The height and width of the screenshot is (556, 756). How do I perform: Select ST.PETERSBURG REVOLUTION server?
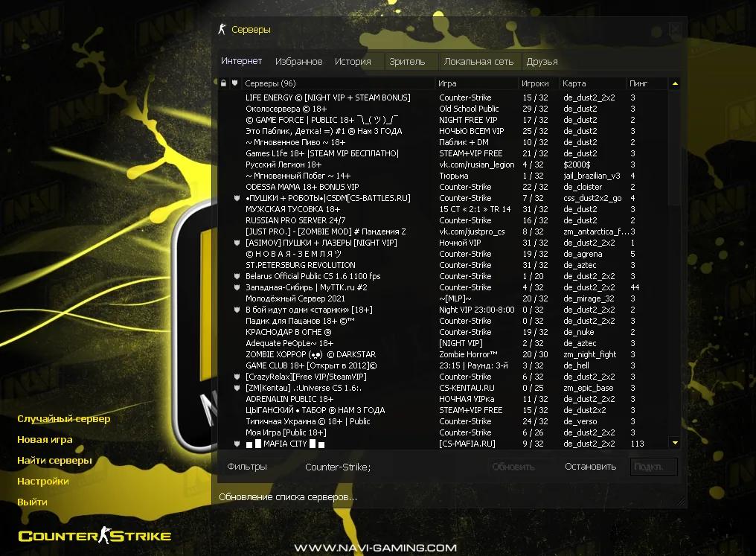(443, 265)
